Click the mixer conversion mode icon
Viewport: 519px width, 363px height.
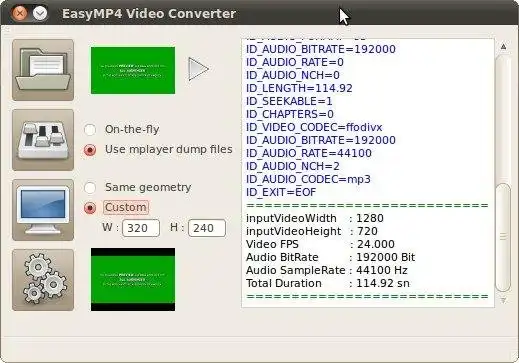click(x=43, y=140)
